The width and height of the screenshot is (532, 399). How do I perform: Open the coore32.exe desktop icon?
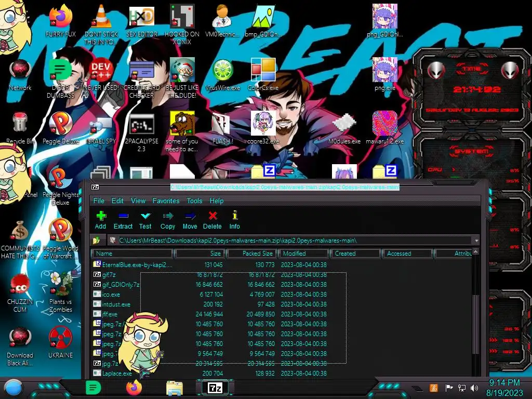(x=263, y=128)
